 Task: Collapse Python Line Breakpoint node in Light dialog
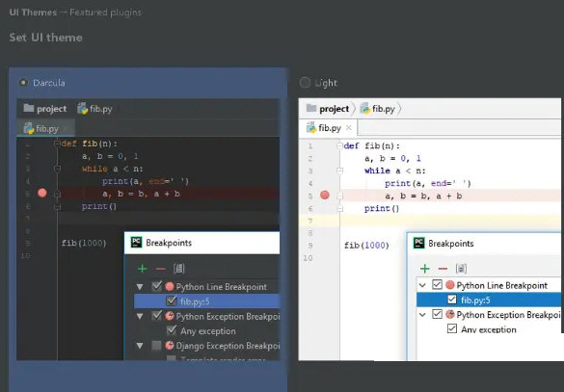click(422, 285)
